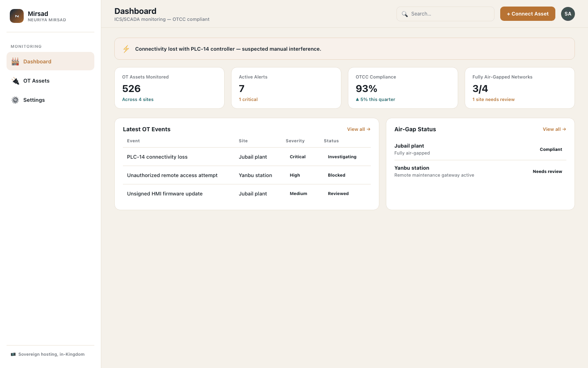Click the Needs review badge for Yanbu station
The image size is (588, 368).
pos(547,172)
